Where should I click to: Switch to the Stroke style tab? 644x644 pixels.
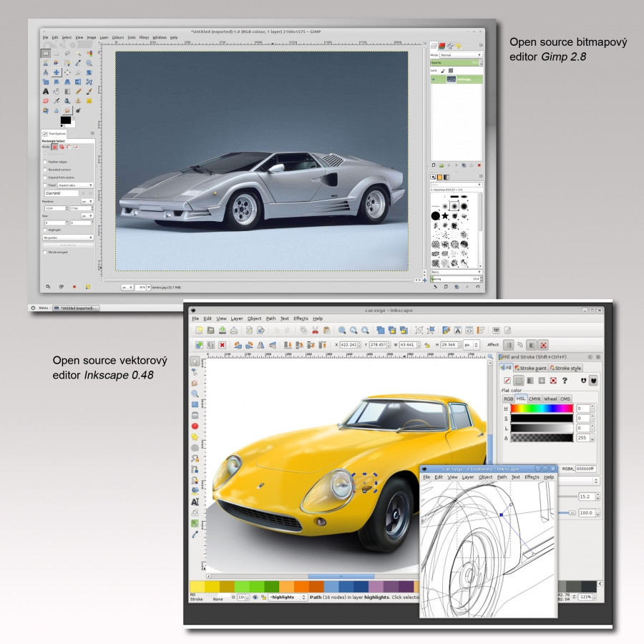tap(565, 368)
